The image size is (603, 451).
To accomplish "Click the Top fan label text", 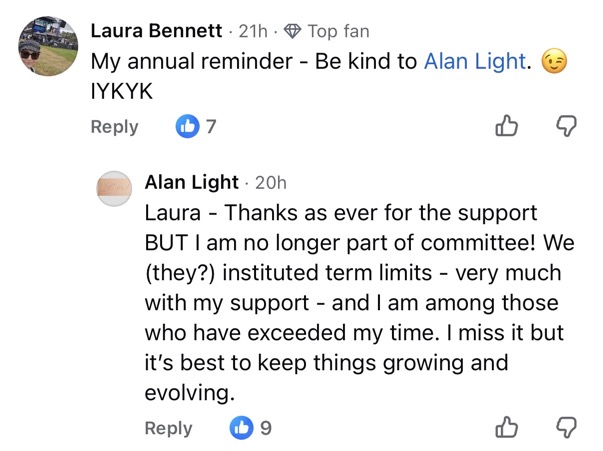I will 339,31.
